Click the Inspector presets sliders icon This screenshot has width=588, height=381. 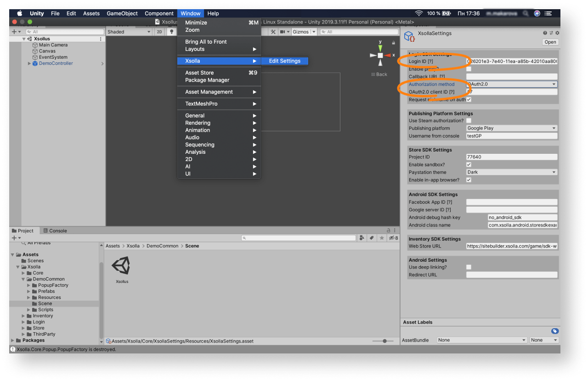coord(551,33)
